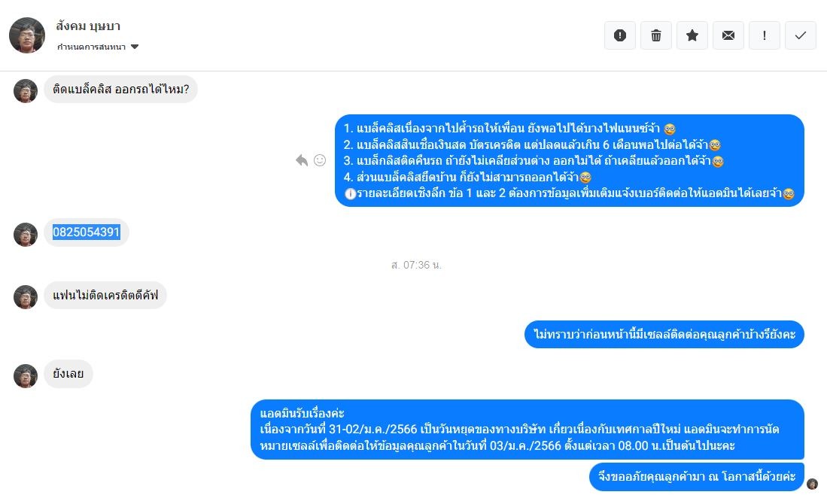Star this conversation as follow-up

coord(692,35)
